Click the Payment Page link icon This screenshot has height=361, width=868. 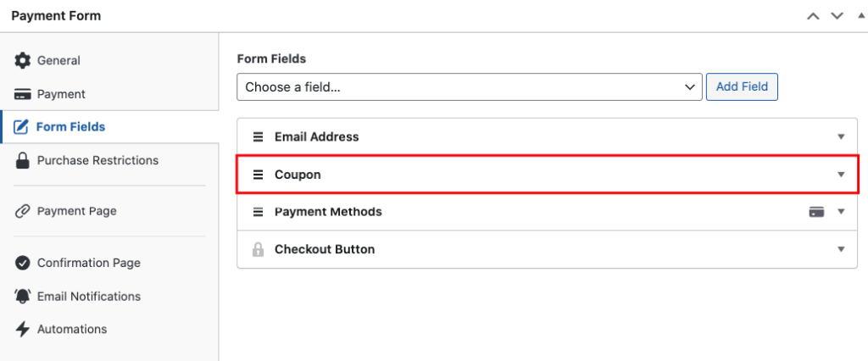tap(23, 211)
